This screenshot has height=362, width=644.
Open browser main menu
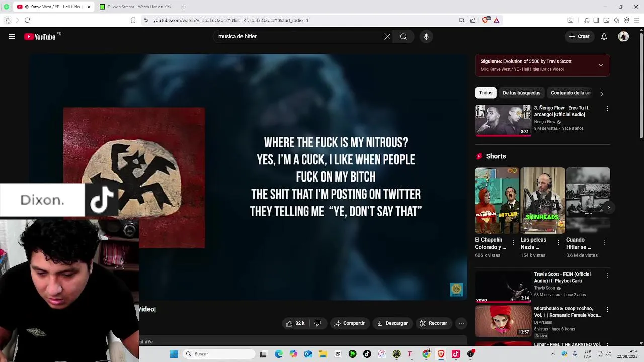point(637,20)
